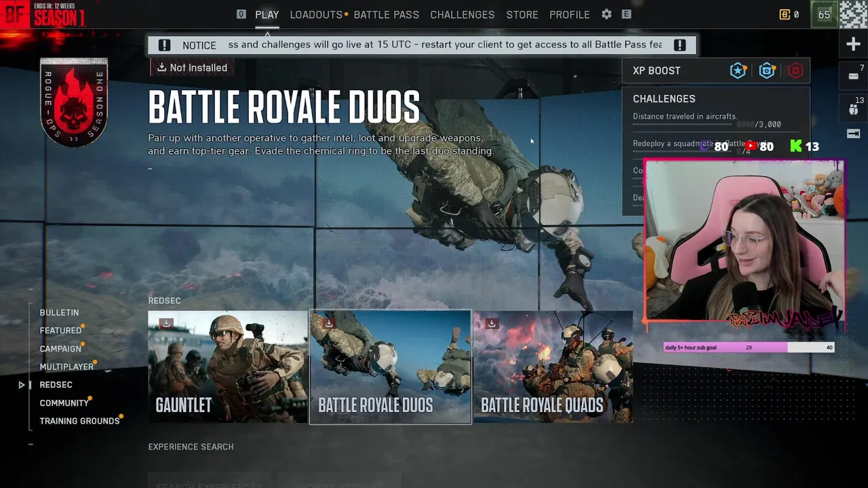Image resolution: width=868 pixels, height=488 pixels.
Task: Click the daily sub goal progress bar
Action: [749, 348]
